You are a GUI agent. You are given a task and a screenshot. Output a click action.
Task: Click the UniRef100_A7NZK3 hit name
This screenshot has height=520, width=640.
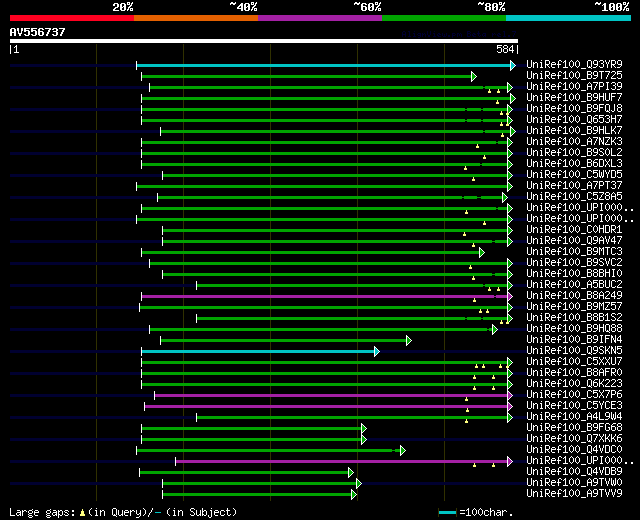[574, 142]
